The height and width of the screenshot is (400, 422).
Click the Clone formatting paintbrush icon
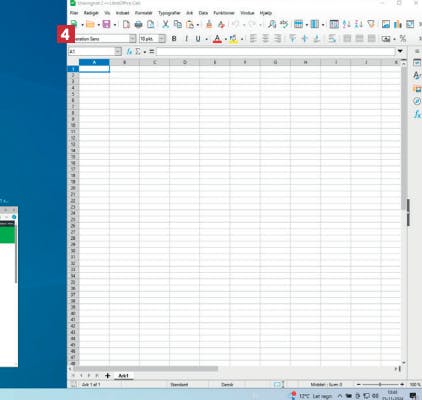(x=209, y=24)
